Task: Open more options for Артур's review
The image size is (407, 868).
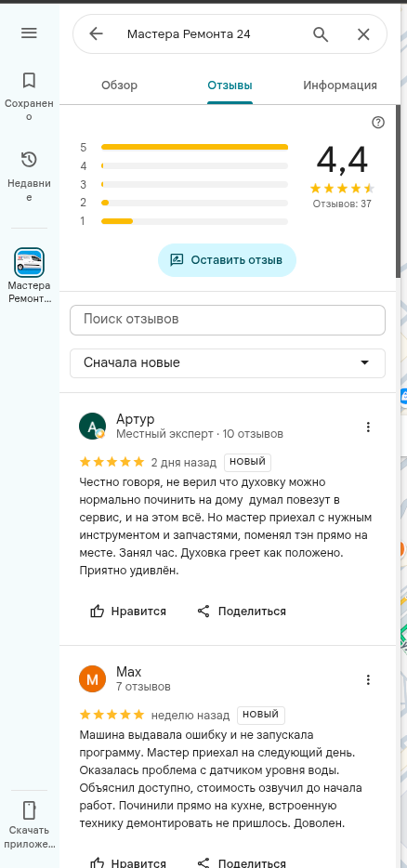Action: click(368, 427)
